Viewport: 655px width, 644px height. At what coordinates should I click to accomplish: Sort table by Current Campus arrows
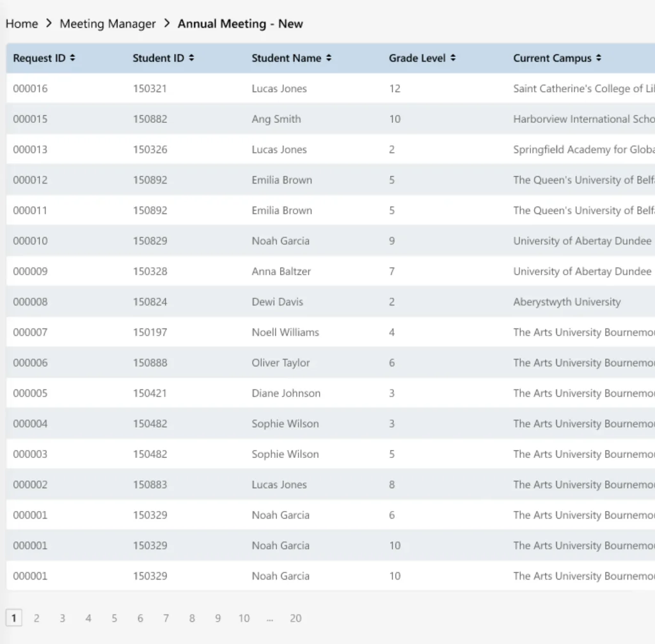click(599, 58)
